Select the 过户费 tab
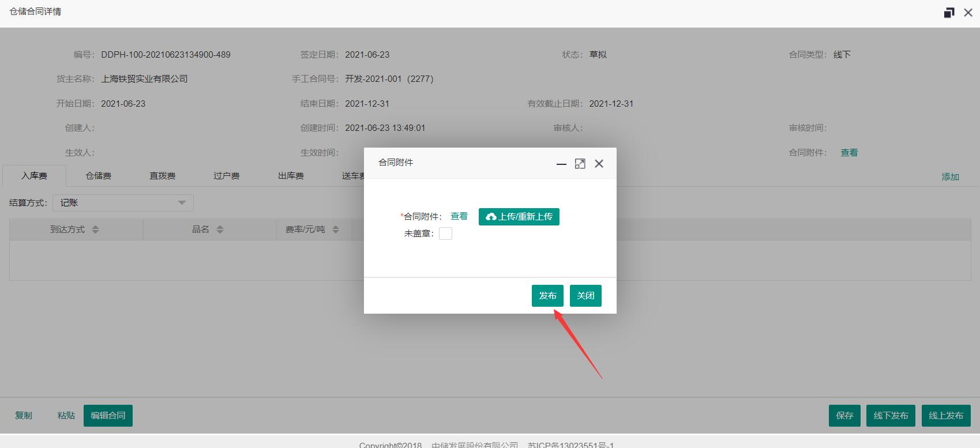This screenshot has height=448, width=980. [226, 176]
